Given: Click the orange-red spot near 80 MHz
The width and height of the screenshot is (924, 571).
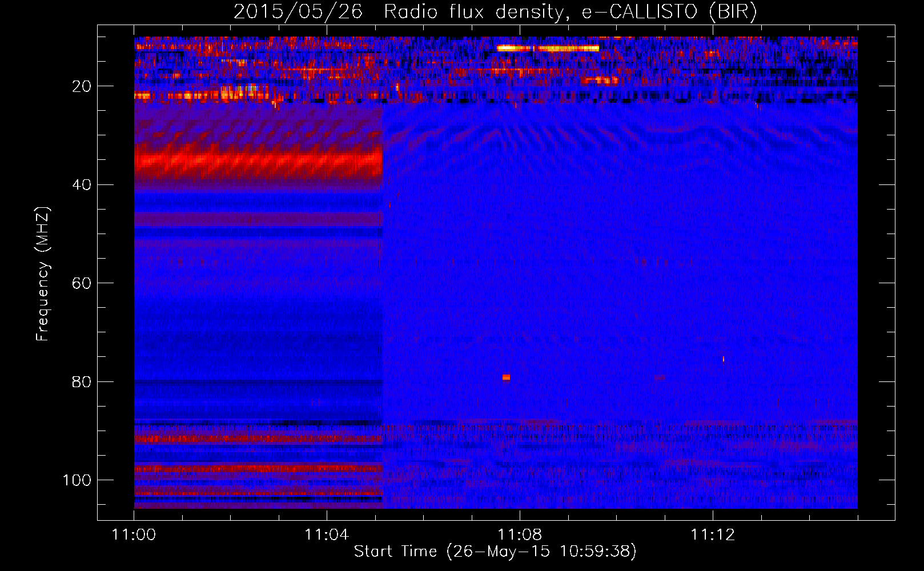Looking at the screenshot, I should coord(506,377).
